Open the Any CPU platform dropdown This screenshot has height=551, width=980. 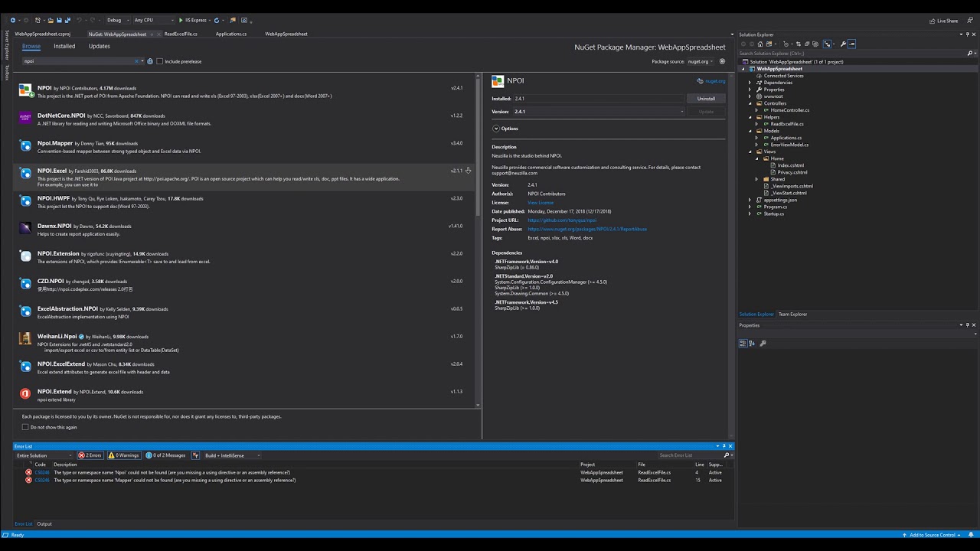(153, 20)
